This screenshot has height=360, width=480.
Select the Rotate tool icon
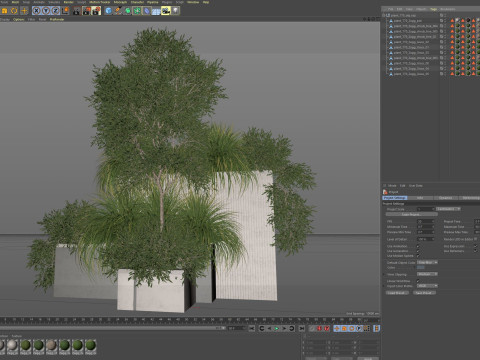(14, 11)
